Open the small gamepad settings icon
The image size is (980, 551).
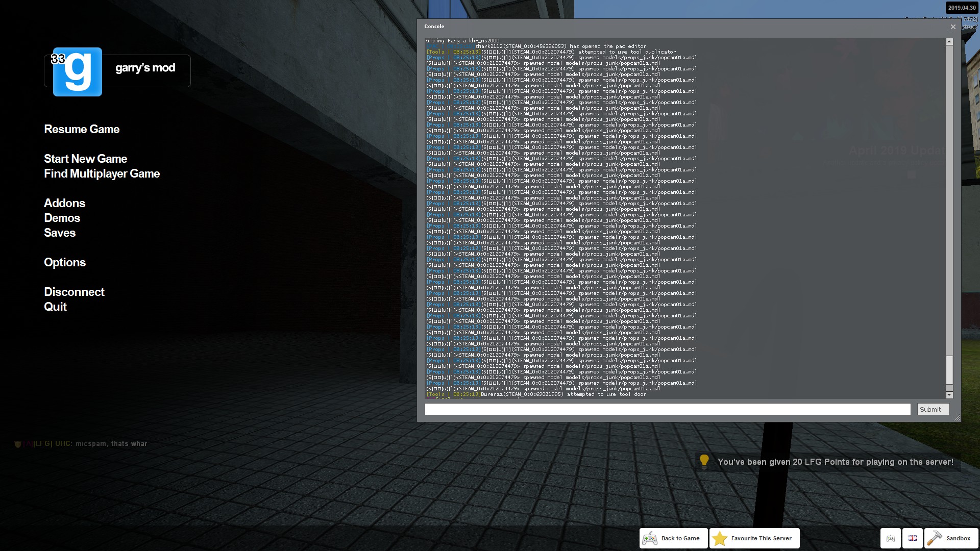pyautogui.click(x=891, y=538)
